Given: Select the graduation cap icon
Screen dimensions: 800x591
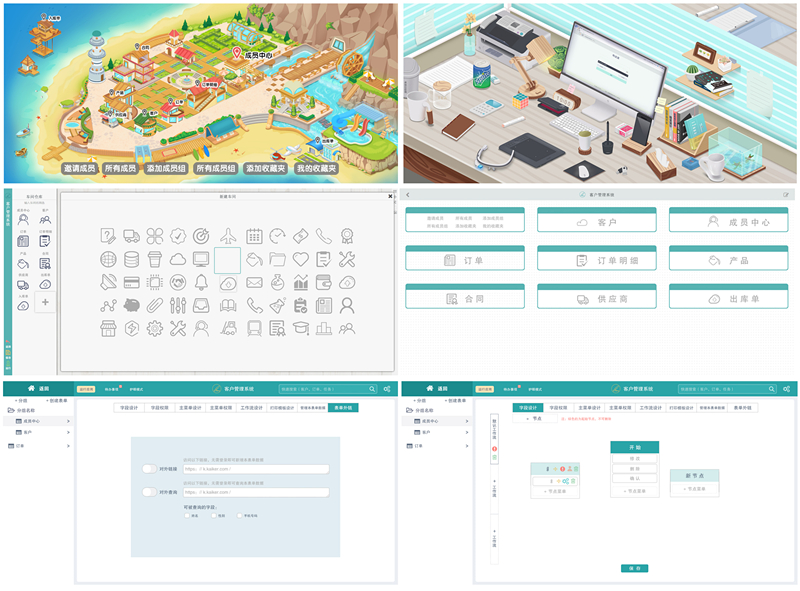Looking at the screenshot, I should [x=301, y=328].
